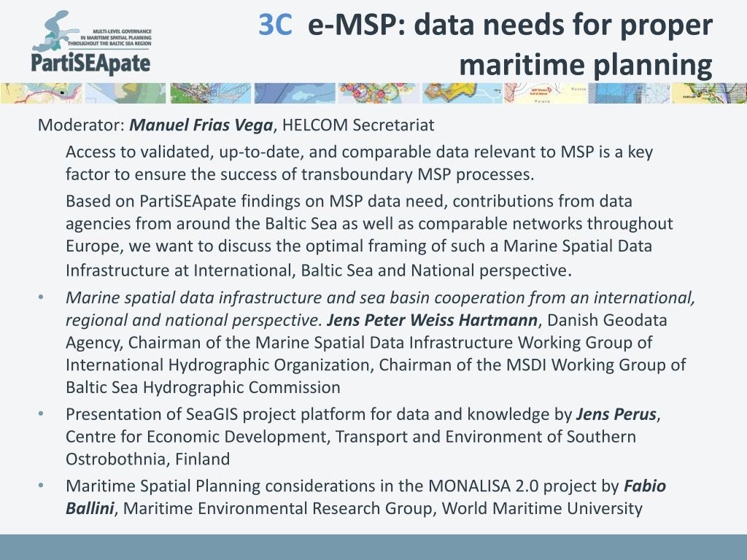Select the last map thumbnail on the right
Image resolution: width=747 pixels, height=560 pixels.
coord(709,93)
